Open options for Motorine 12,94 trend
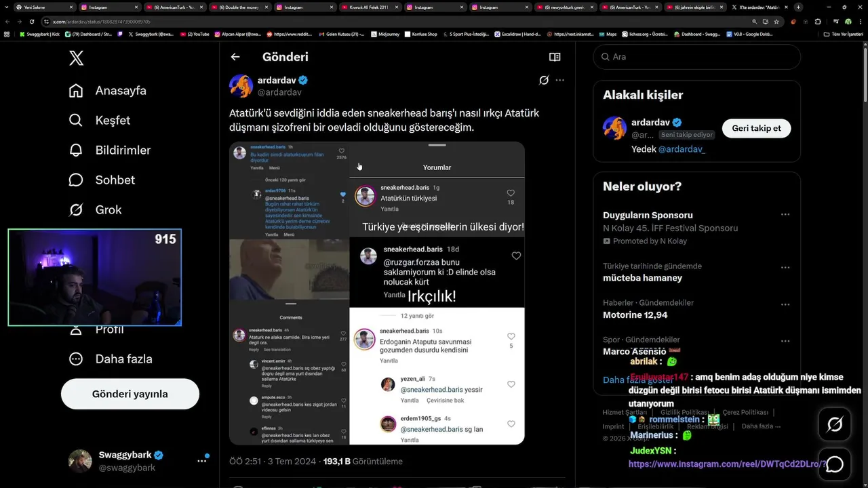 (785, 304)
